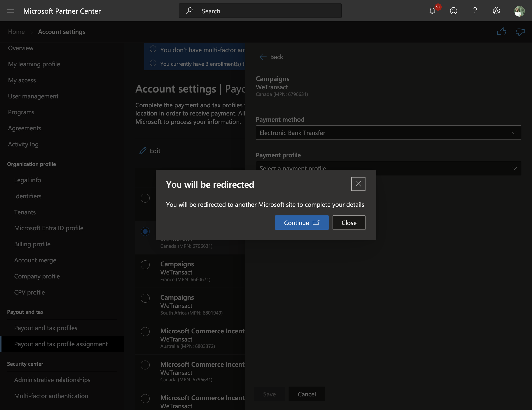This screenshot has height=410, width=532.
Task: Open Legal info under Organization profile
Action: click(x=28, y=180)
